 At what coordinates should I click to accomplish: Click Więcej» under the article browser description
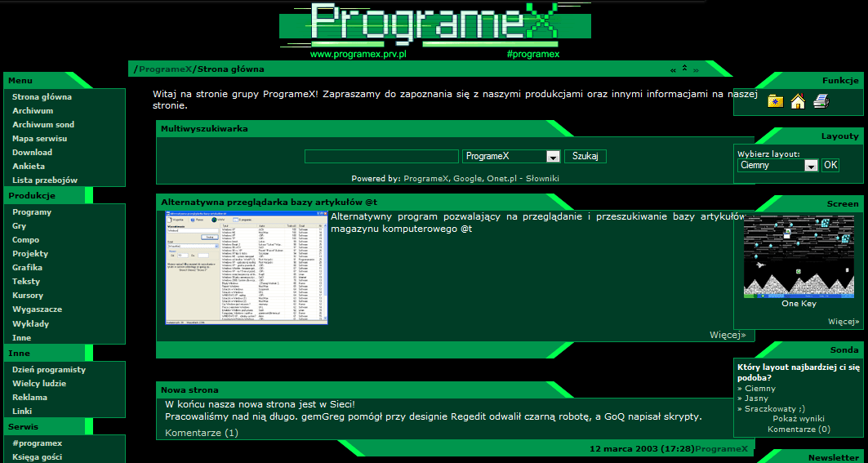click(x=728, y=335)
